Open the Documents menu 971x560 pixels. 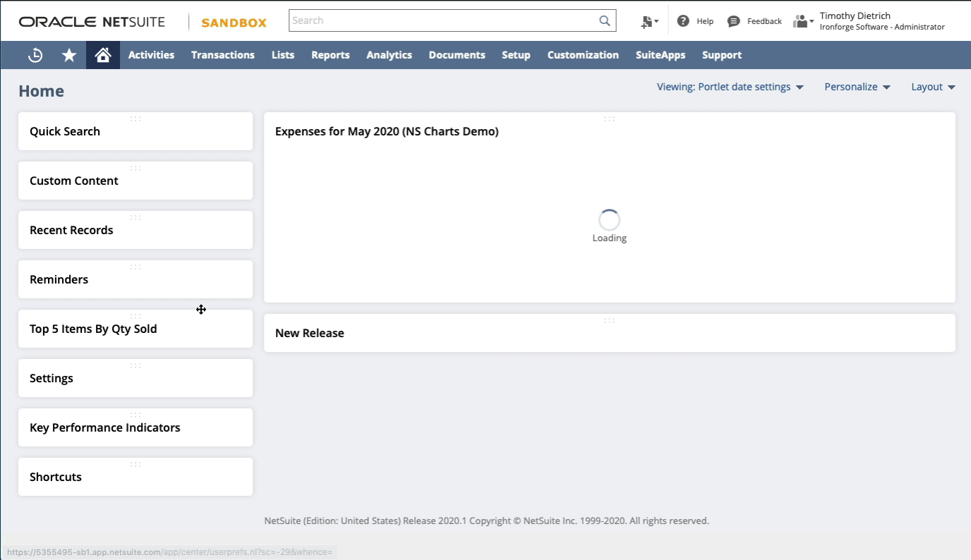point(457,55)
